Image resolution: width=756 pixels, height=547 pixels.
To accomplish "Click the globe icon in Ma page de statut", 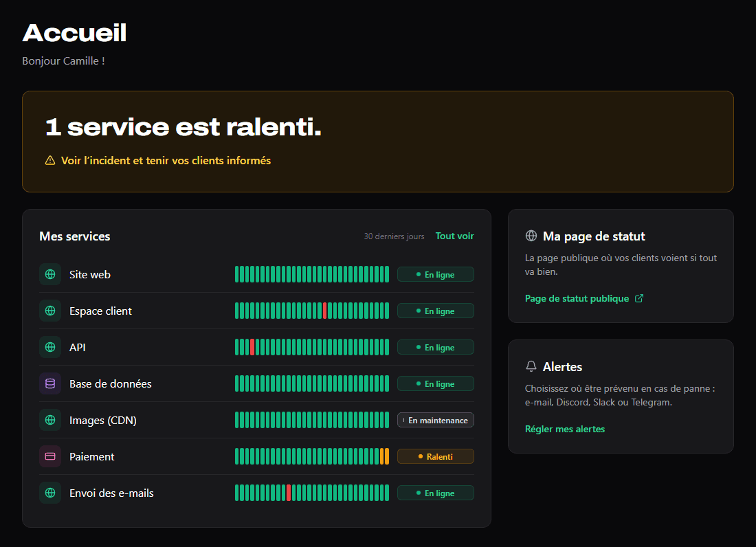I will point(531,236).
